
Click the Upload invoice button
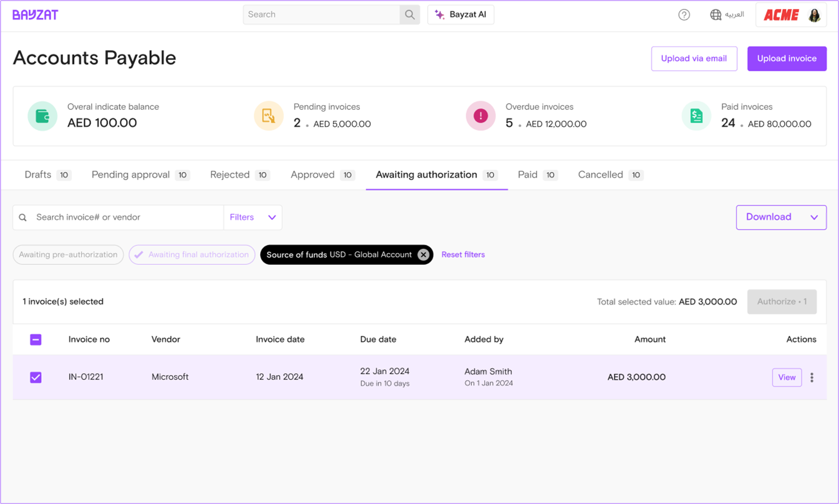point(786,58)
